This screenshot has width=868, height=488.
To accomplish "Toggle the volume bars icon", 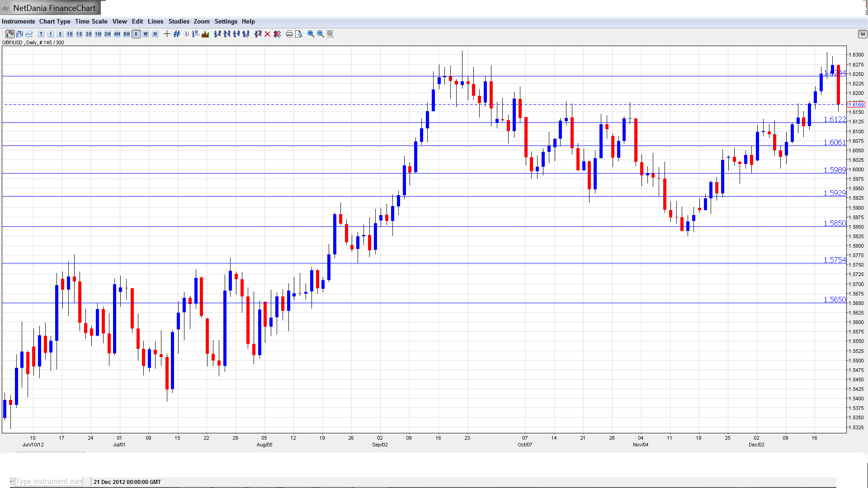I will coord(205,34).
